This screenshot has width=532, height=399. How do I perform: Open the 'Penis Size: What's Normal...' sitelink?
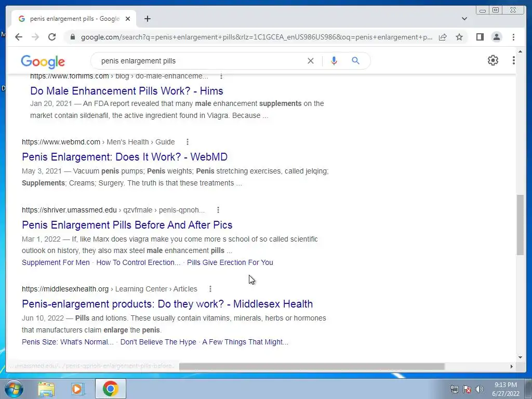click(68, 342)
